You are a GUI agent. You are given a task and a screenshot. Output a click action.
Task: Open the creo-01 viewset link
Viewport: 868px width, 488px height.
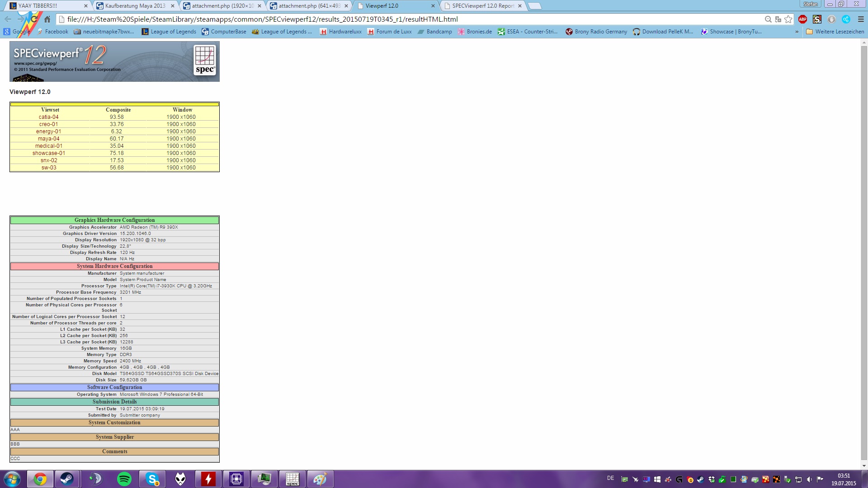pyautogui.click(x=49, y=124)
